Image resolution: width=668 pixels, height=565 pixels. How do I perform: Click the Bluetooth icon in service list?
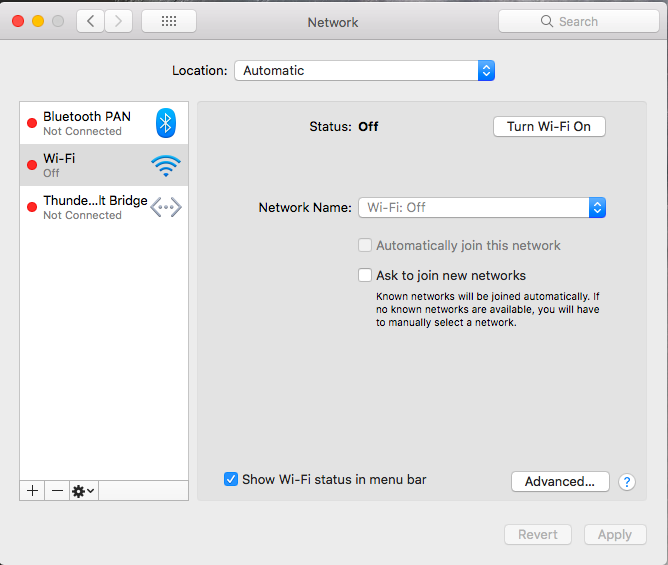point(166,123)
